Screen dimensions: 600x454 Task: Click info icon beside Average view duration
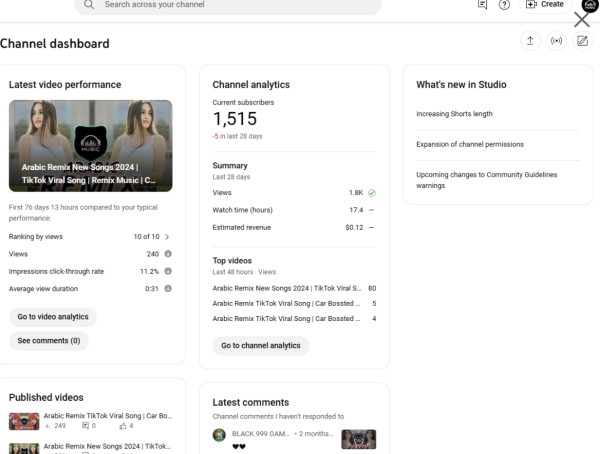click(x=168, y=288)
